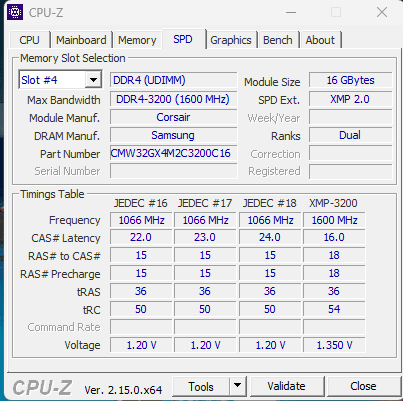The image size is (403, 401).
Task: Click the XMP-3200 RAS# Precharge value 18
Action: tap(334, 273)
